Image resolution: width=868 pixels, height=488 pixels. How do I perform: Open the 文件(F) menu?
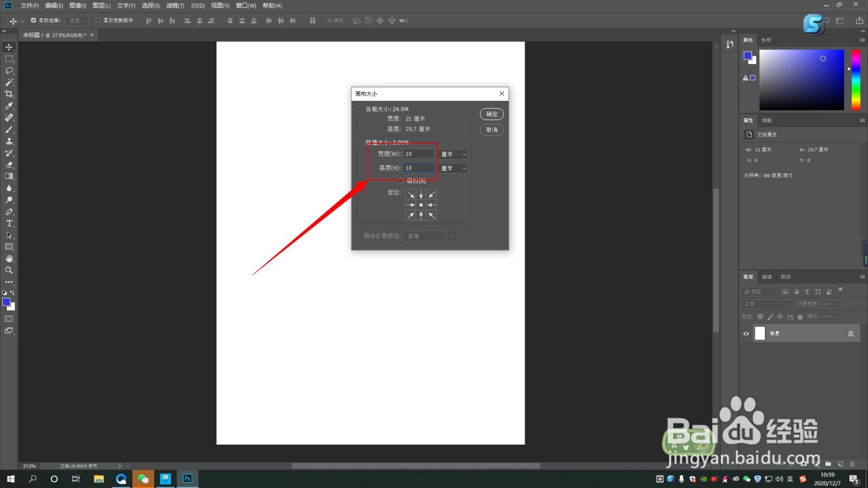tap(29, 5)
